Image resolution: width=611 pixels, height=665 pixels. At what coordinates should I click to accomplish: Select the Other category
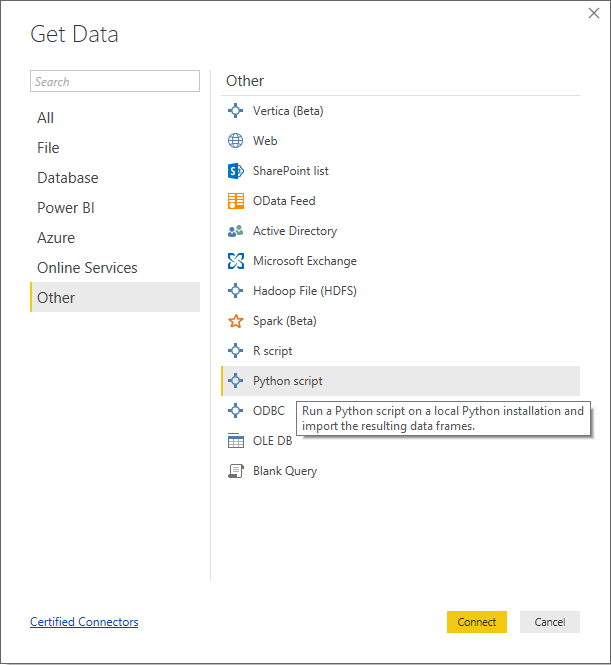(115, 297)
